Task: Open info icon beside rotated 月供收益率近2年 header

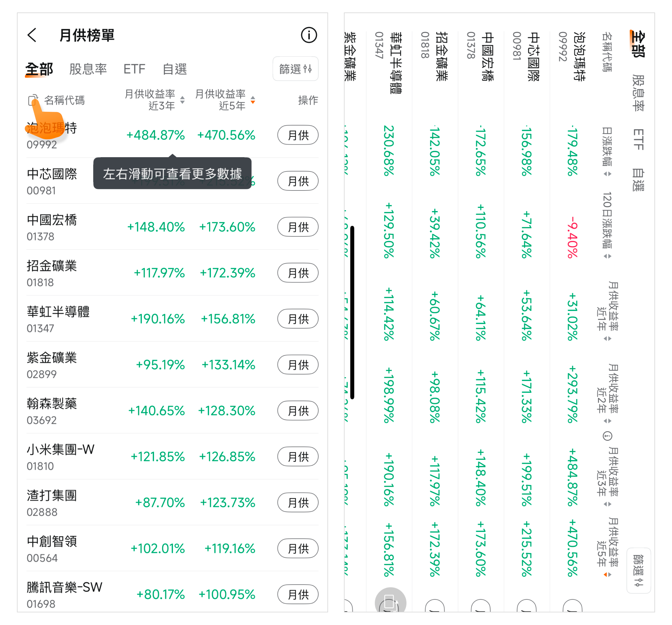Action: pos(607,436)
